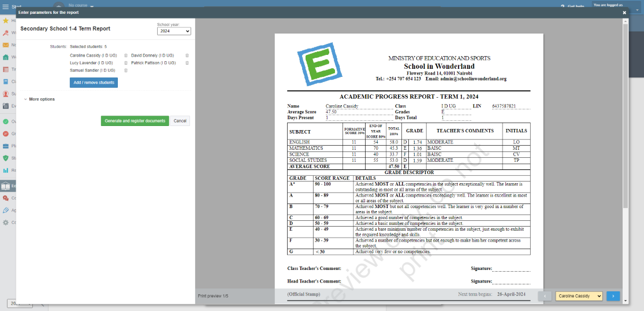Click the yellow star sidebar icon
The image size is (644, 311).
(x=6, y=21)
